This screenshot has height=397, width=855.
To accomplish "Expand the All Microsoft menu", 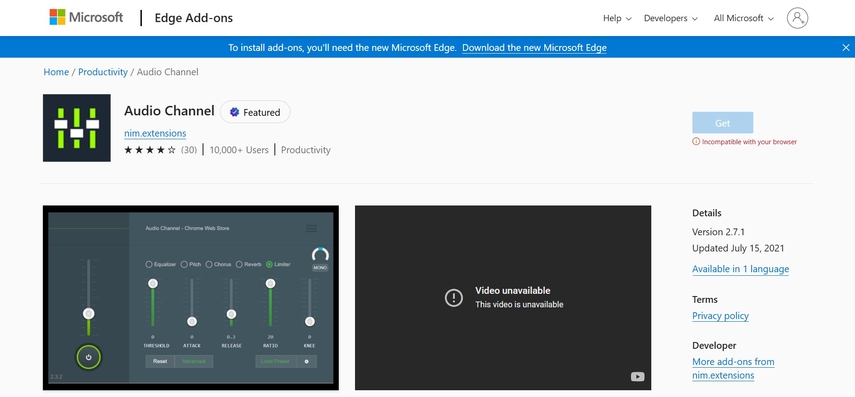I will tap(744, 18).
